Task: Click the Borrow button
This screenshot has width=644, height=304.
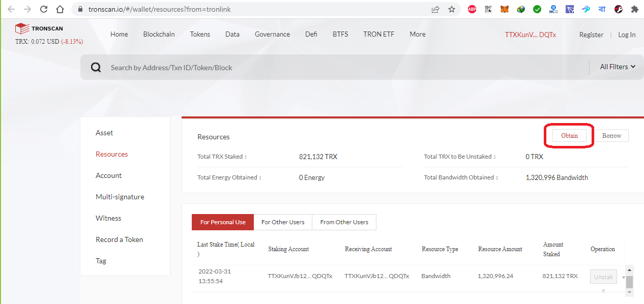Action: (611, 136)
